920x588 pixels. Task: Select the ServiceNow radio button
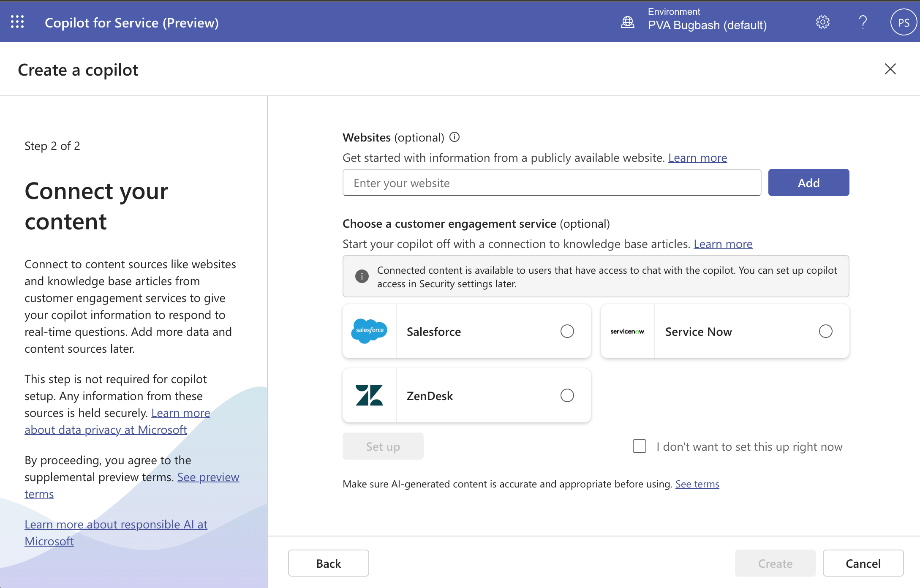pyautogui.click(x=825, y=331)
